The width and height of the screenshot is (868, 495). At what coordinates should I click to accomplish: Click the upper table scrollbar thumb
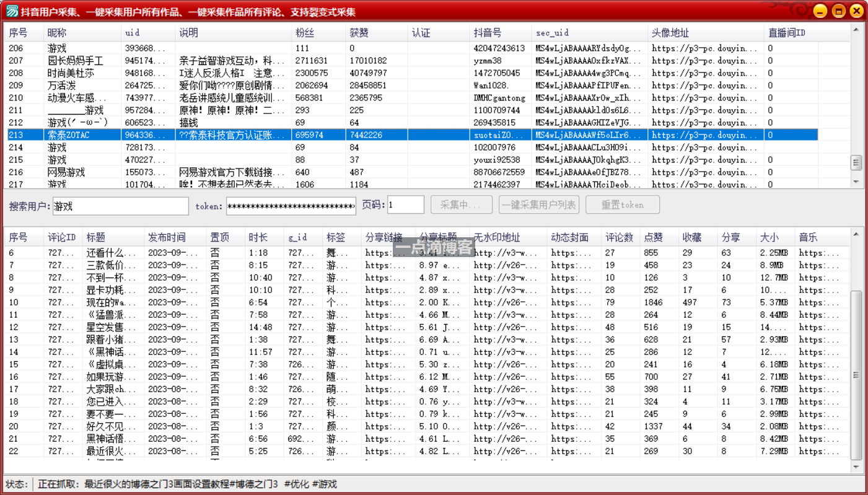(x=856, y=162)
